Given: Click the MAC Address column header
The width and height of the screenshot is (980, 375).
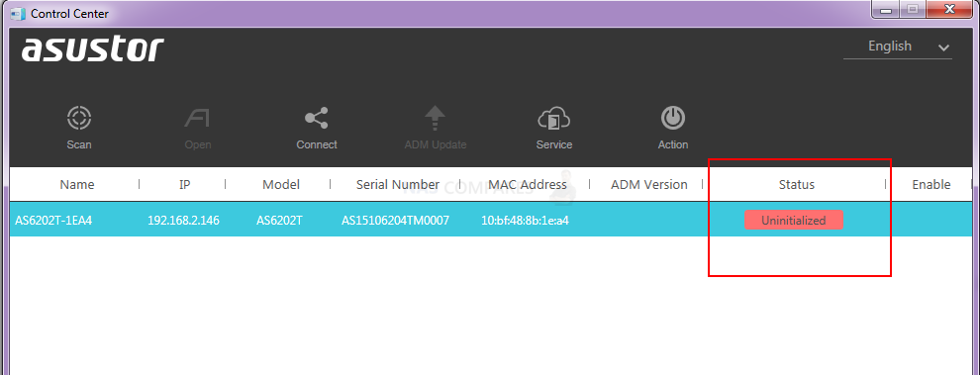Looking at the screenshot, I should 528,184.
